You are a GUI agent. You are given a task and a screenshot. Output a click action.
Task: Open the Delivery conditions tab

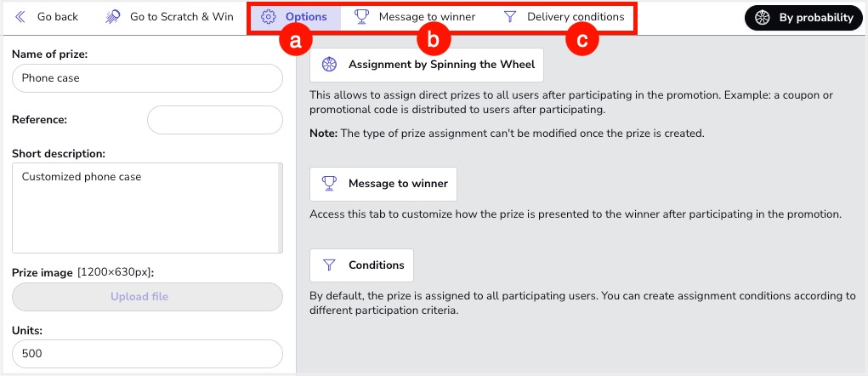click(576, 17)
